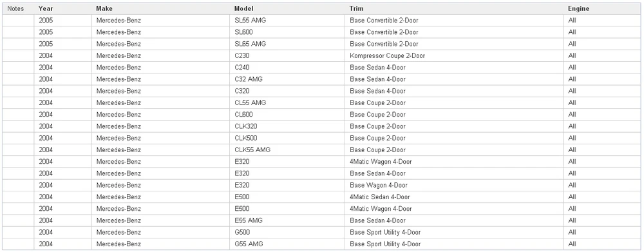Click the Trim column header
Viewport: 644px width, 252px height.
coord(454,8)
